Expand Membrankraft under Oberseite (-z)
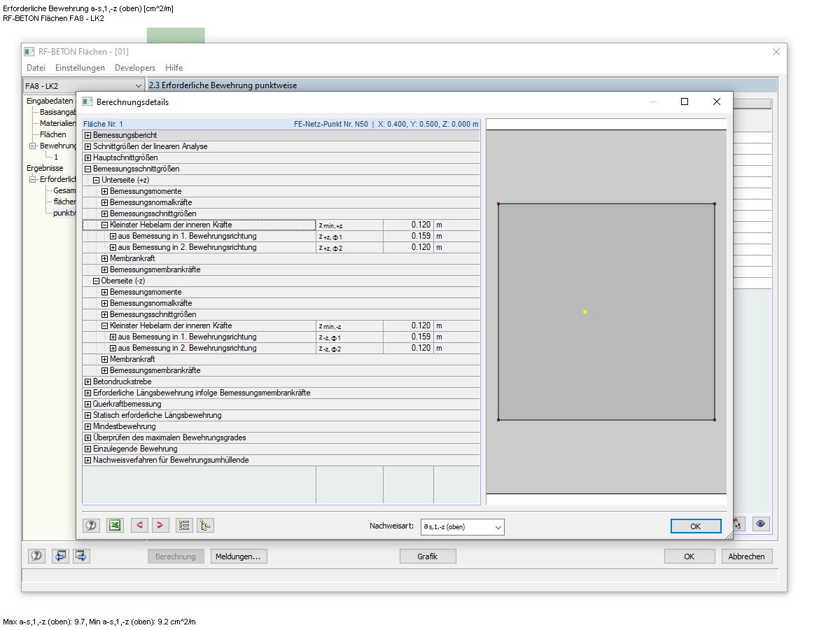Viewport: 840px width, 630px height. tap(104, 359)
